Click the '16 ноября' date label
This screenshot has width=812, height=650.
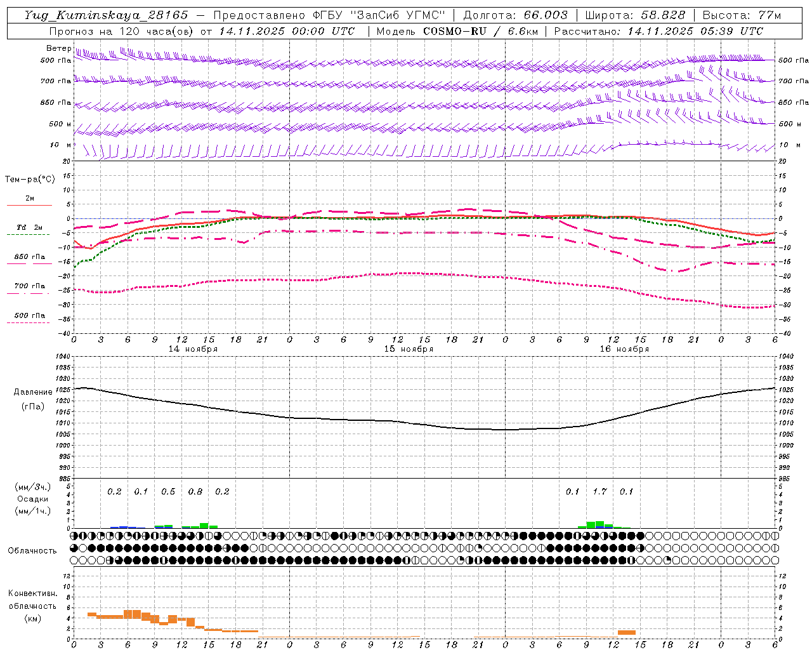pyautogui.click(x=624, y=349)
